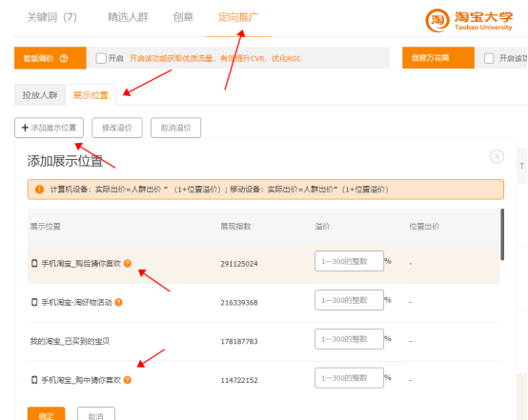Image resolution: width=528 pixels, height=420 pixels.
Task: Enable the 开启 checkbox for 智能调价
Action: [x=101, y=58]
